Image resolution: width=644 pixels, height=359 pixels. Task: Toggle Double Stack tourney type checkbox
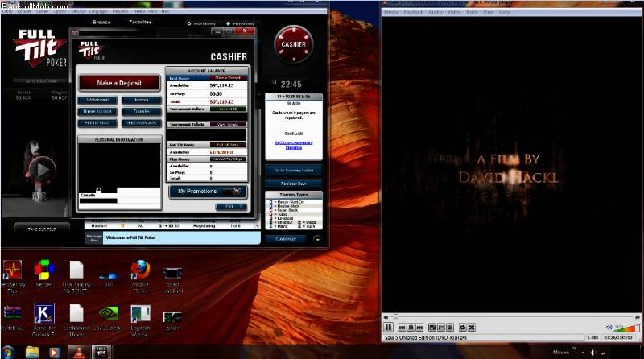click(x=270, y=206)
